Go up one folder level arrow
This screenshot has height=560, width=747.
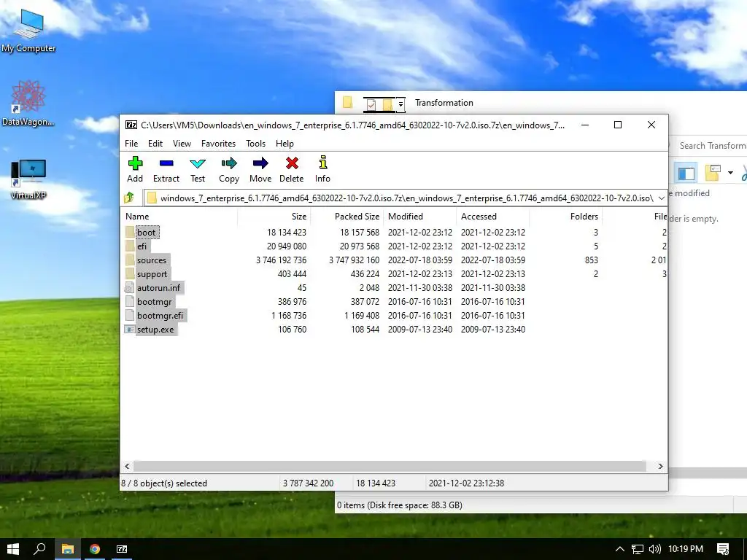[128, 198]
